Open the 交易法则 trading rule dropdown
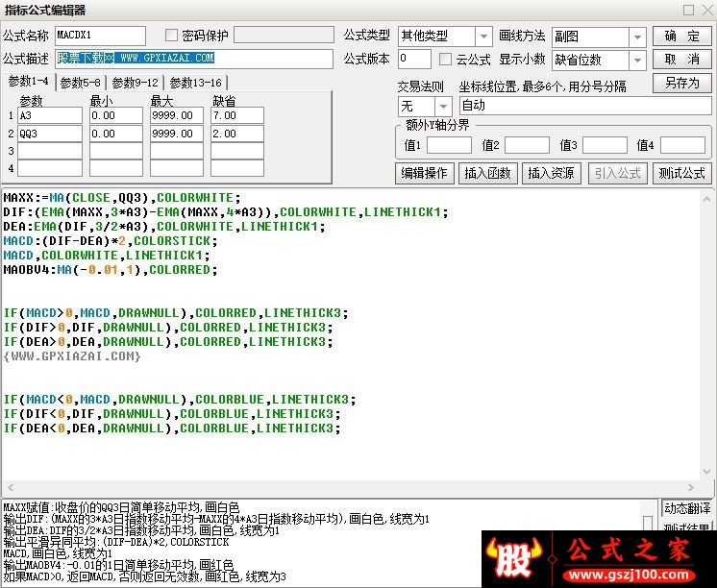Image resolution: width=717 pixels, height=588 pixels. coord(443,107)
